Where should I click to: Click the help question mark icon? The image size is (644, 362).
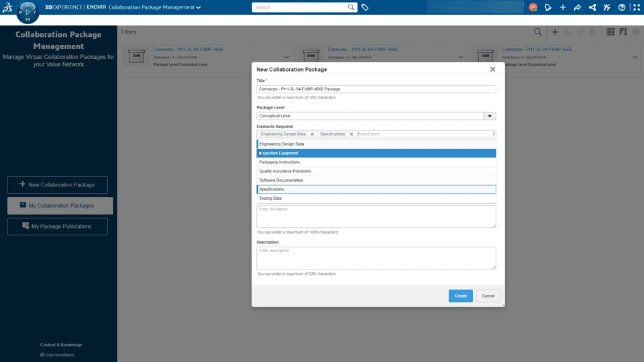(x=622, y=7)
